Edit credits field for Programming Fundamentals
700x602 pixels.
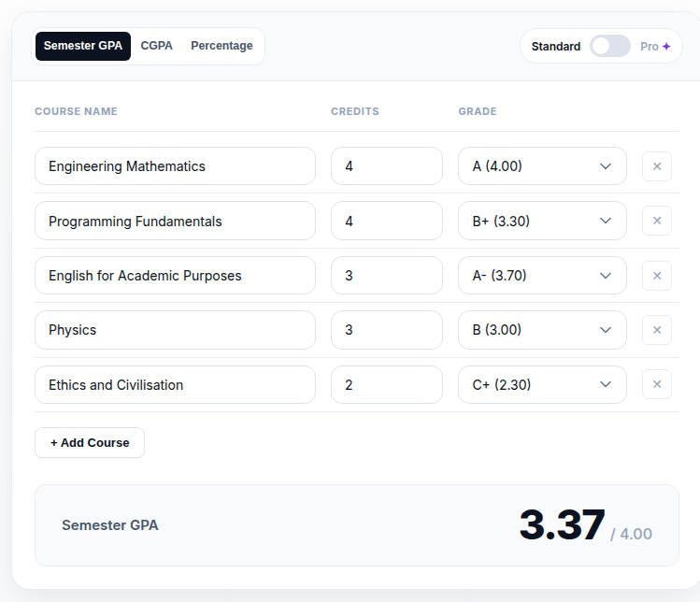[x=387, y=221]
